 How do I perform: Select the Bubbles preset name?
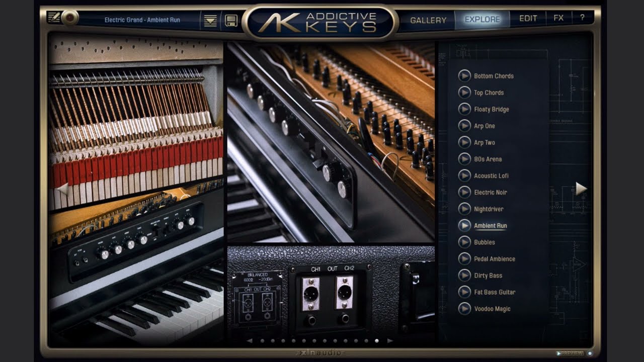485,242
